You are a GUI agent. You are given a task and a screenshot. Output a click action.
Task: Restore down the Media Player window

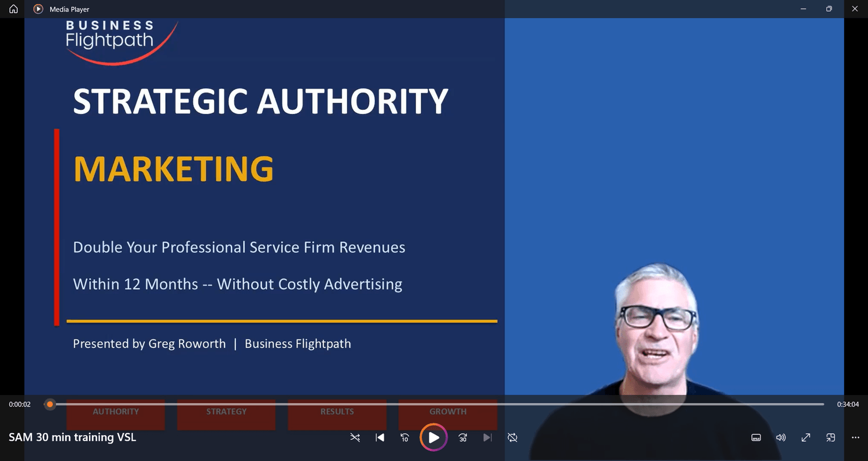(x=829, y=9)
